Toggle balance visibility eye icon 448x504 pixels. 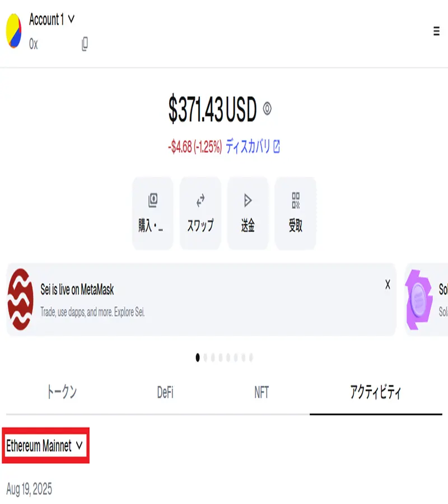point(267,109)
